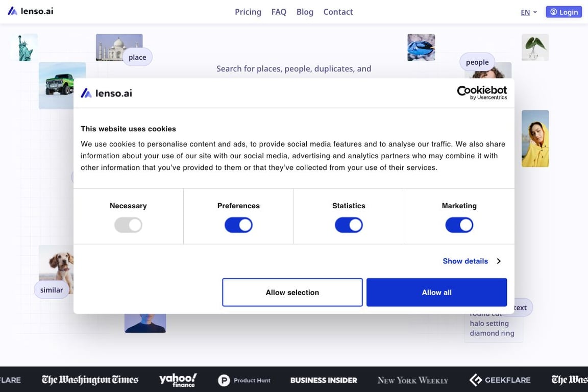Click the 'diamond ring' text
Image resolution: width=588 pixels, height=392 pixels.
(492, 333)
